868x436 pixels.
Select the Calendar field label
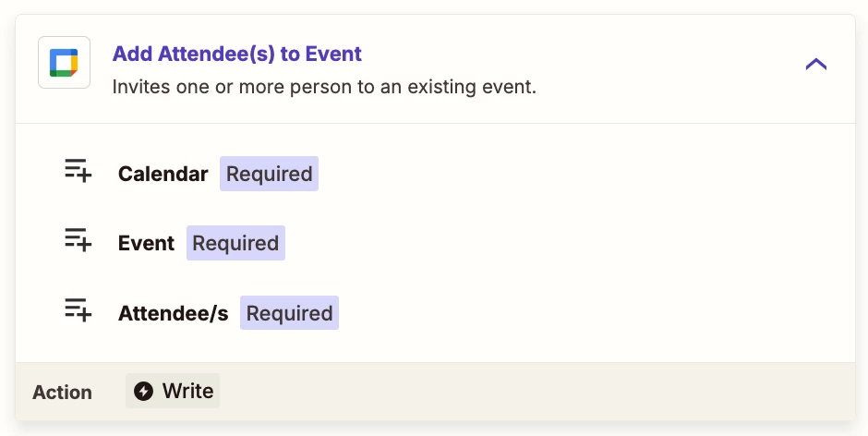click(163, 174)
